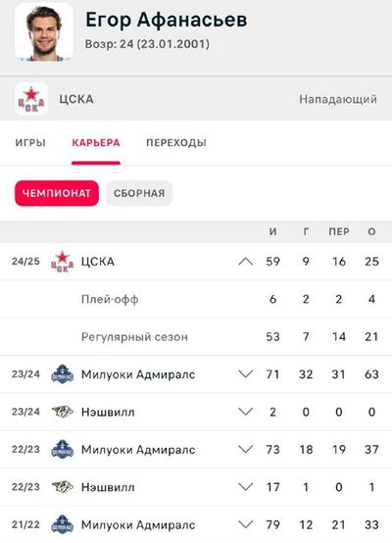Collapse the 24/25 ЦСКА season row
The image size is (392, 543).
click(246, 262)
